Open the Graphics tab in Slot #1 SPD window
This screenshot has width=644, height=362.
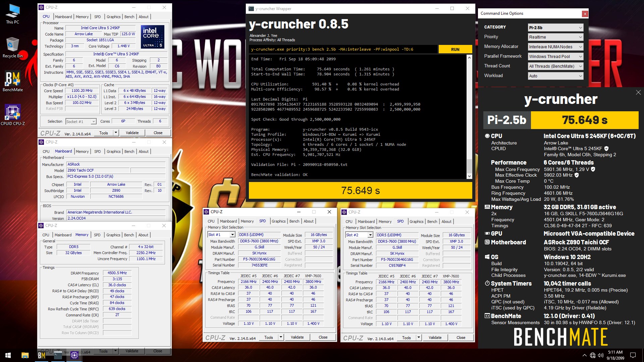click(278, 221)
